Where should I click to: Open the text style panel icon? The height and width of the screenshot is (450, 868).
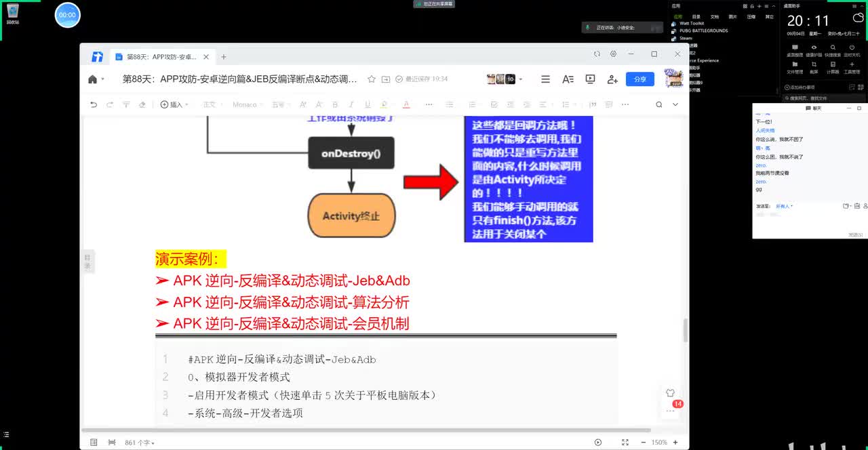568,79
